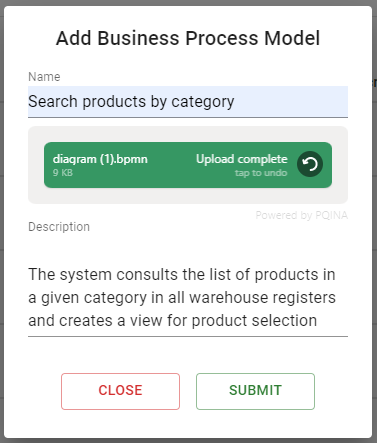Click the SUBMIT button
Image resolution: width=377 pixels, height=443 pixels.
click(255, 391)
